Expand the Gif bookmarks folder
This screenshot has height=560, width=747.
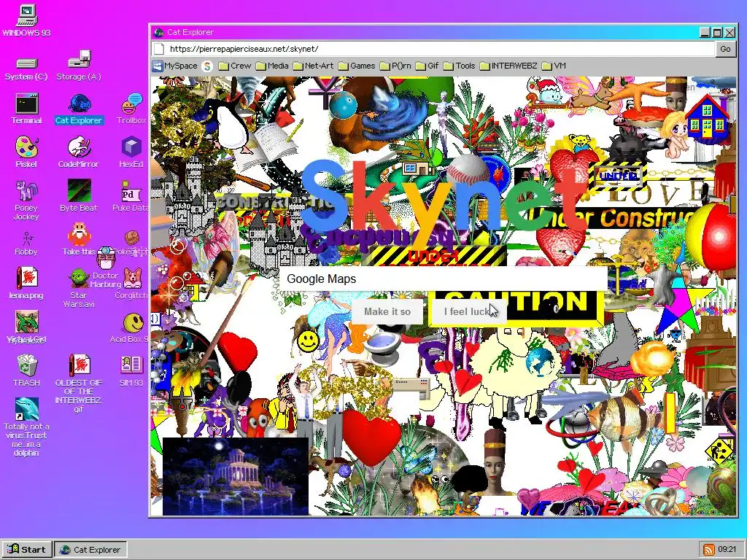[x=427, y=66]
